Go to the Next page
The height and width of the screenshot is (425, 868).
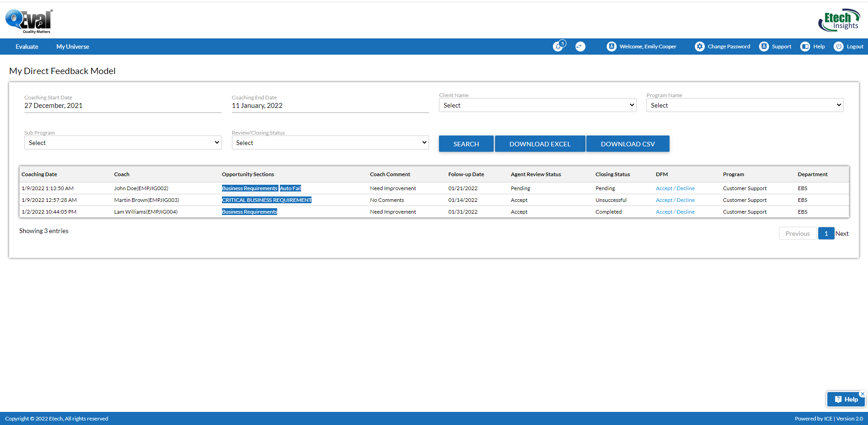pyautogui.click(x=842, y=234)
